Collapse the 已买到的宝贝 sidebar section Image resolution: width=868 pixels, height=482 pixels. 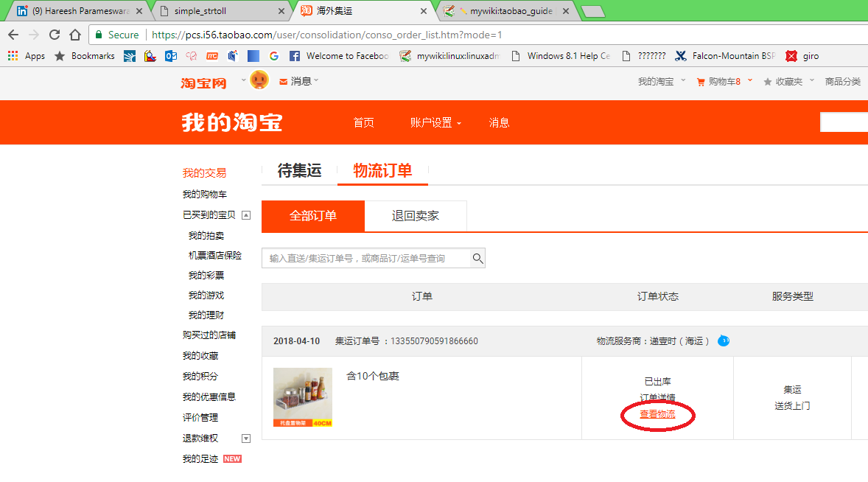246,214
